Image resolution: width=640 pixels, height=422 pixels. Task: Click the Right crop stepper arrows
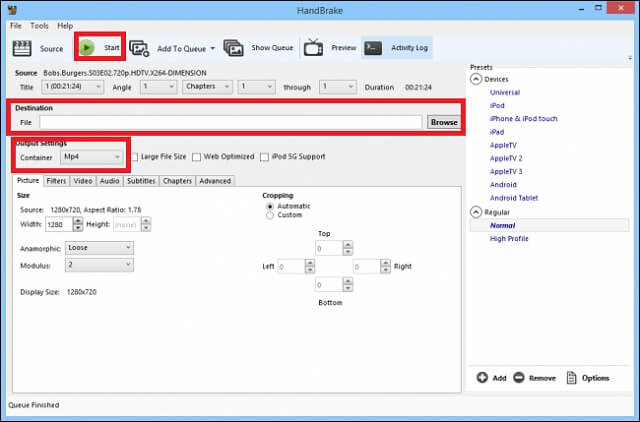(385, 267)
